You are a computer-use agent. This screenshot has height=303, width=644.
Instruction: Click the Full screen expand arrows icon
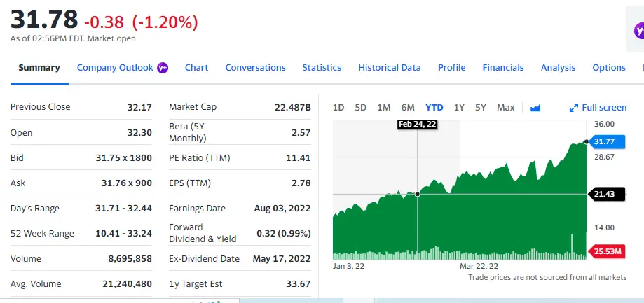(x=575, y=108)
